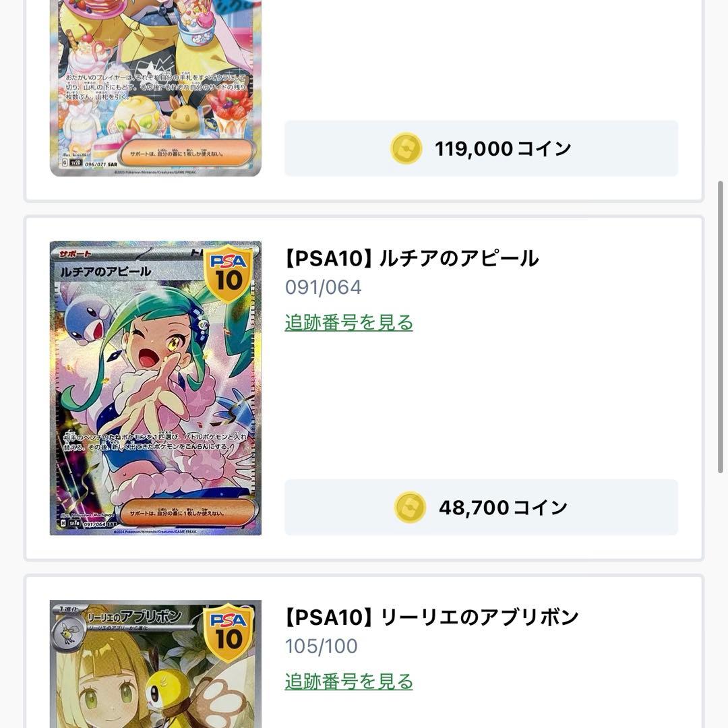Viewport: 728px width, 728px height.
Task: Open 追跡番号を見る for リーリエのアブリボン
Action: click(x=348, y=681)
